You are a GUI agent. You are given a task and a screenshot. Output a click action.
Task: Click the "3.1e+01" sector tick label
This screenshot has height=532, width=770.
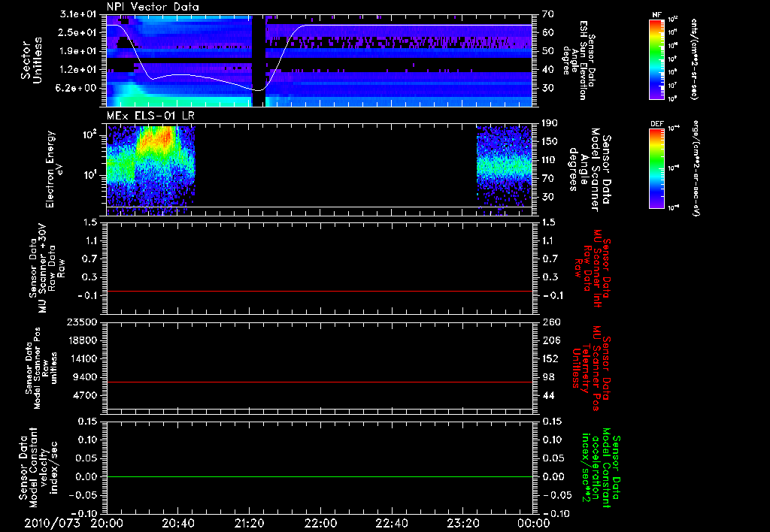pos(77,14)
